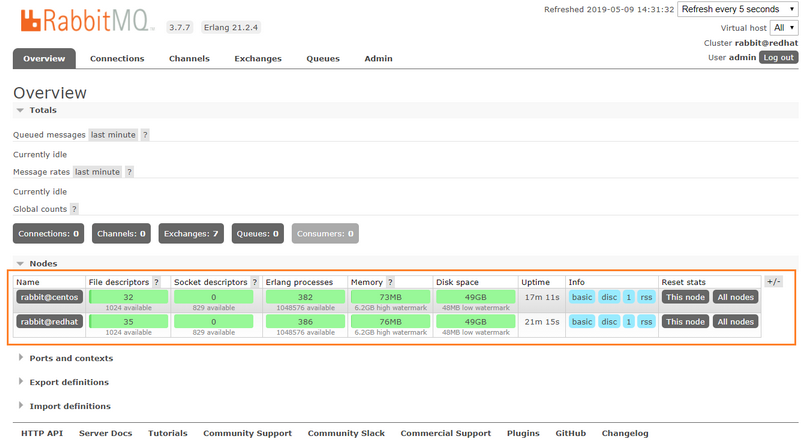Screen dimensions: 806x447
Task: Switch to the Exchanges tab
Action: click(258, 59)
